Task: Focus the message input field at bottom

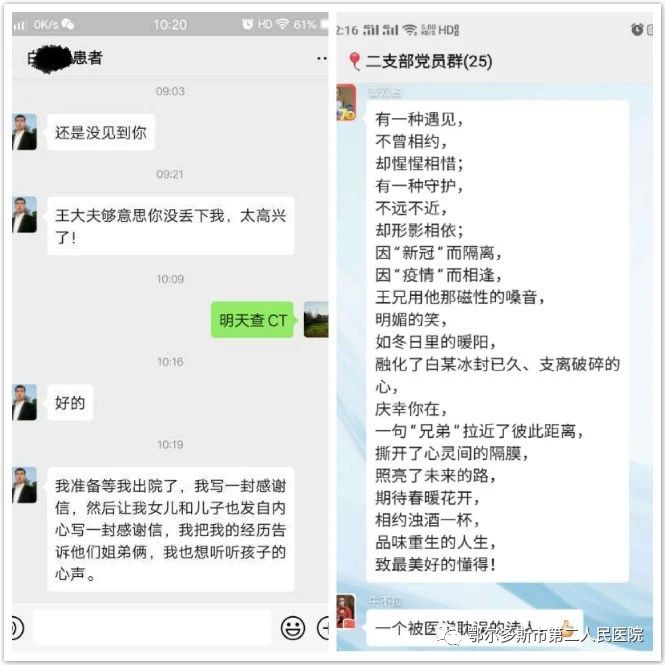Action: tap(151, 628)
